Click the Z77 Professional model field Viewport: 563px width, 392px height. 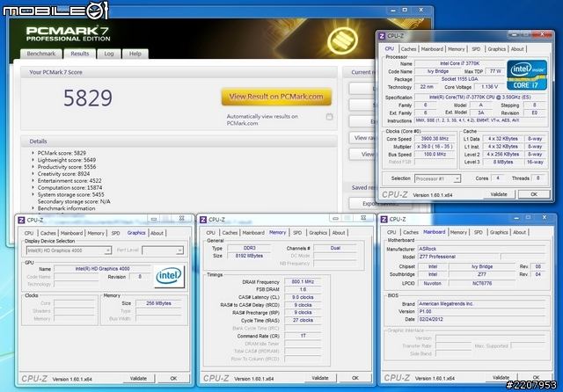click(x=458, y=257)
